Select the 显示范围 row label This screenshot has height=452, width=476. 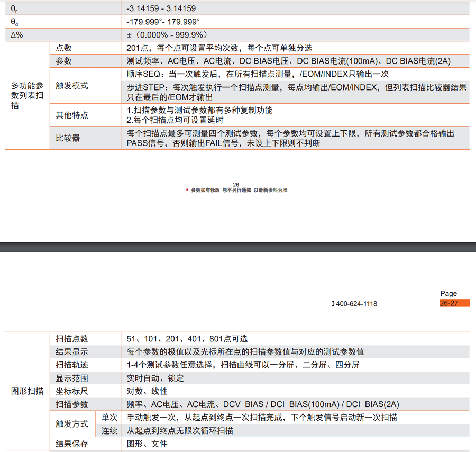pos(72,378)
